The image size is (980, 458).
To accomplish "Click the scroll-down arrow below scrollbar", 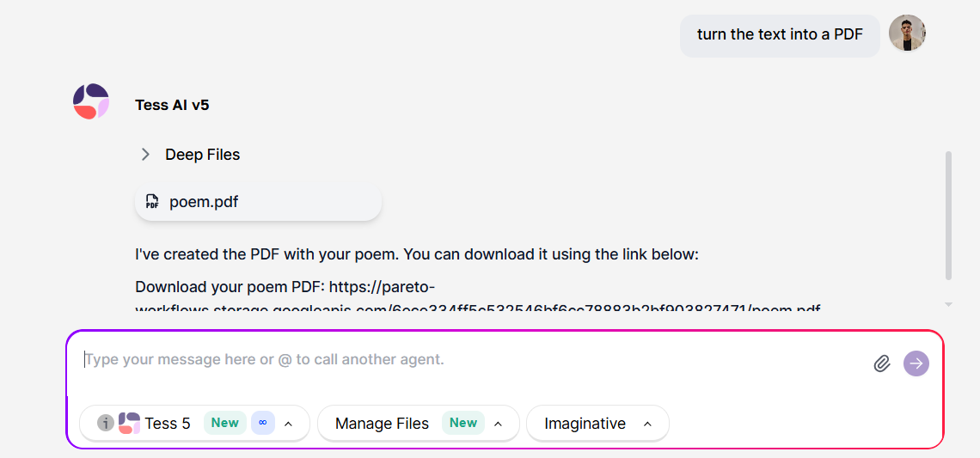I will tap(948, 304).
